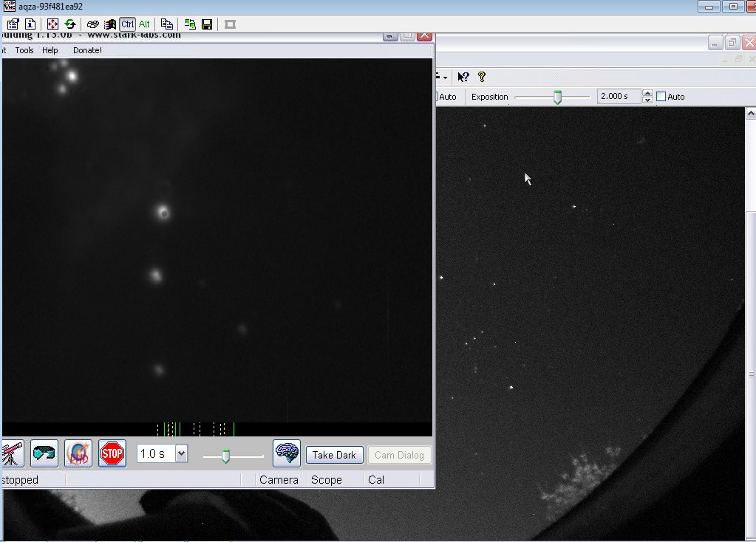The width and height of the screenshot is (756, 542).
Task: Click floppy disk save icon
Action: (x=208, y=24)
